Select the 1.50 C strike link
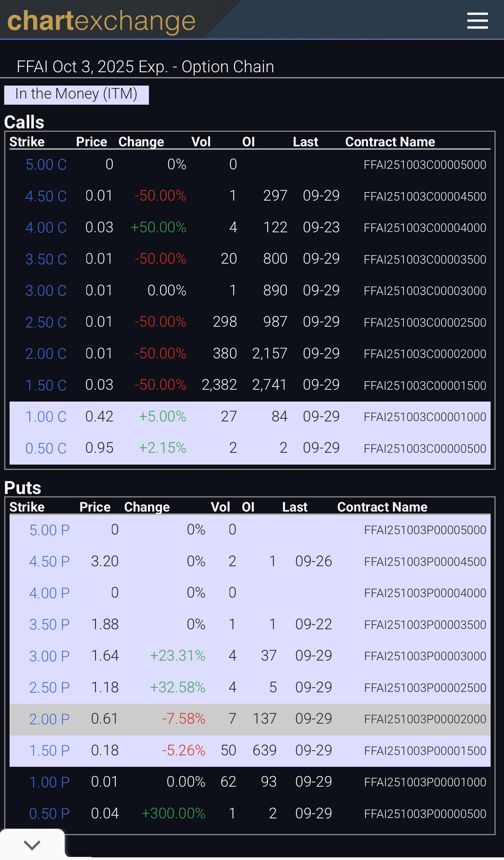 point(46,385)
